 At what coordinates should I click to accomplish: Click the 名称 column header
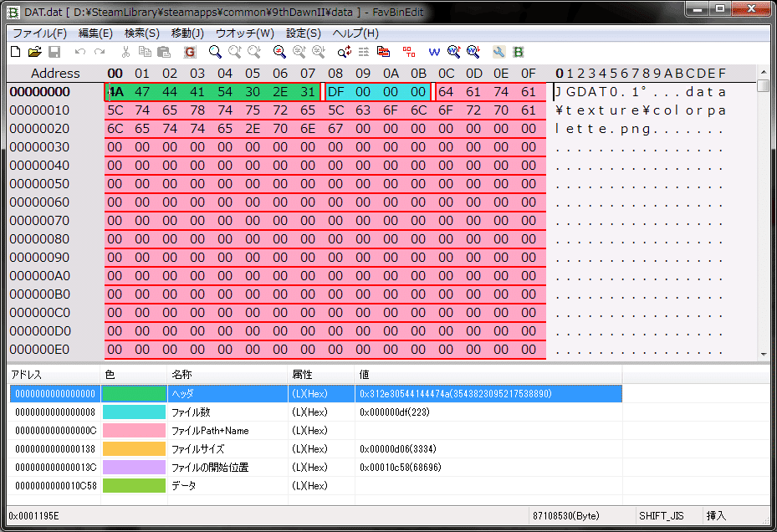pyautogui.click(x=227, y=375)
